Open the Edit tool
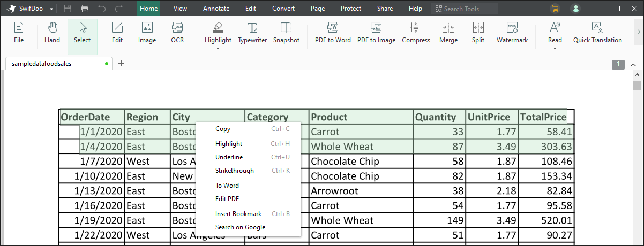This screenshot has height=246, width=644. click(117, 33)
